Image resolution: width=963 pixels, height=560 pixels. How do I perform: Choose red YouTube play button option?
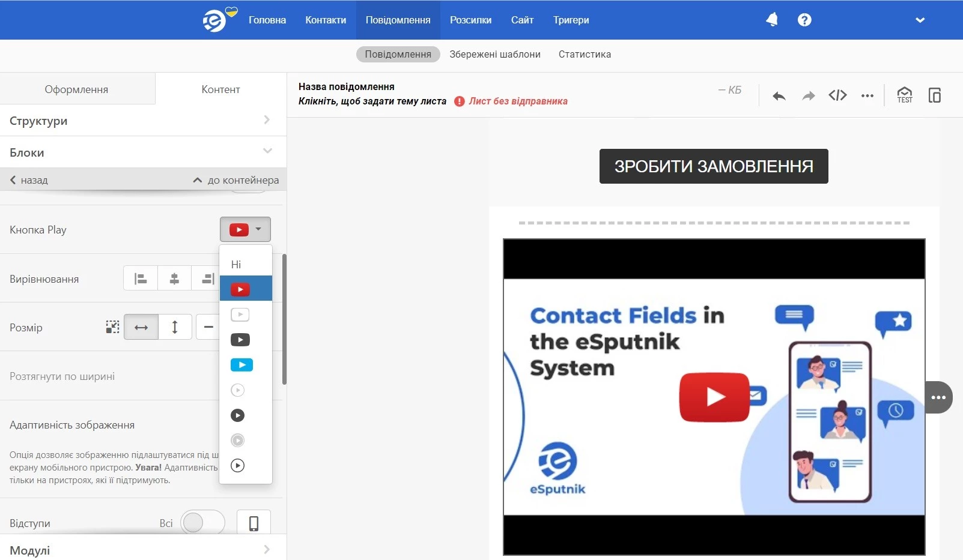tap(246, 289)
